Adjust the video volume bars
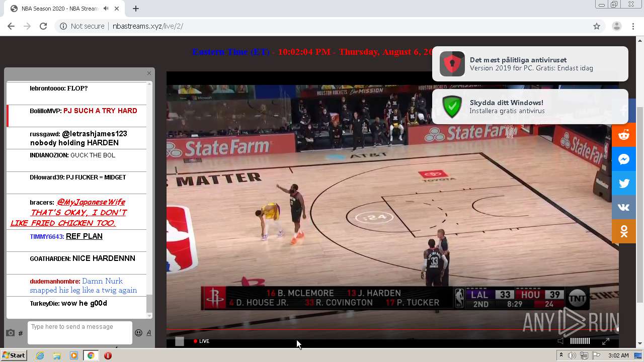Image resolution: width=644 pixels, height=362 pixels. click(580, 341)
